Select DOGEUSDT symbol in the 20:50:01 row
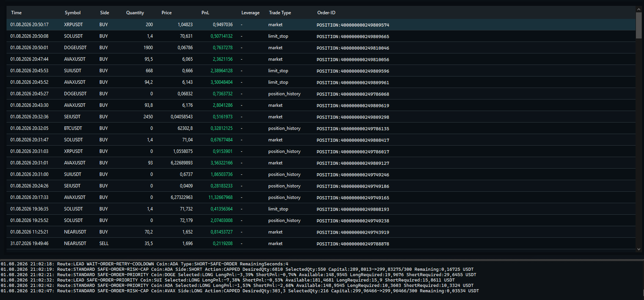Viewport: 644px width, 300px height. (x=75, y=48)
